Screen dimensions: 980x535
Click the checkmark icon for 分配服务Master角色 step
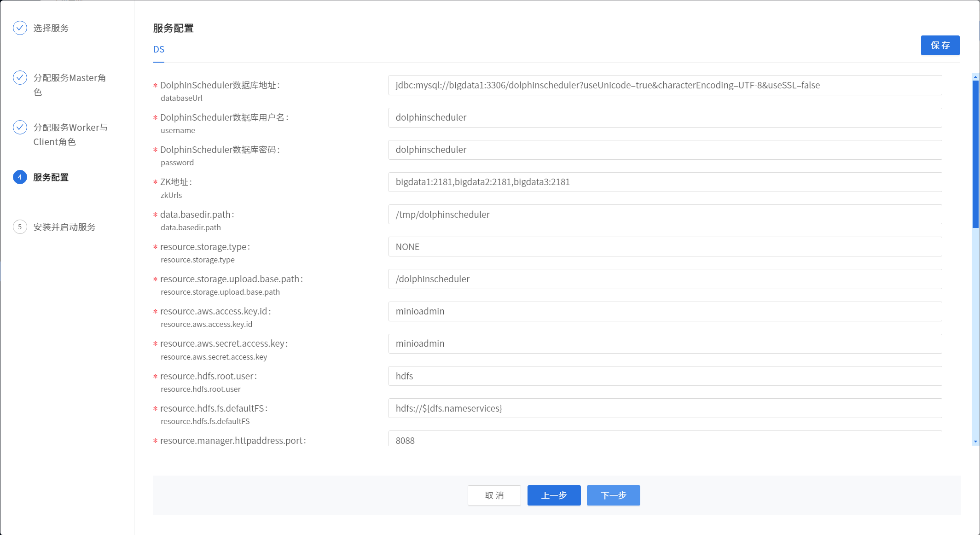(x=20, y=78)
